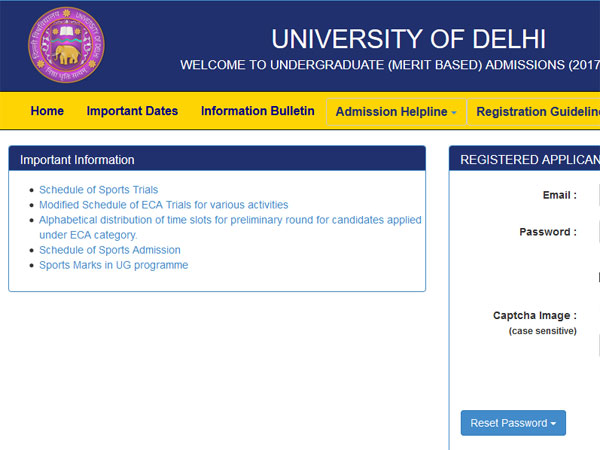The height and width of the screenshot is (450, 600).
Task: Go to the Home page
Action: [47, 111]
